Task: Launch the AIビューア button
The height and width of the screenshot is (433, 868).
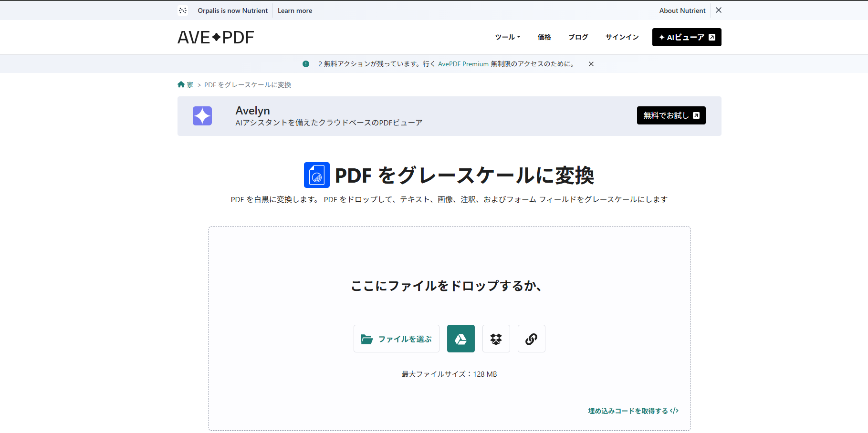Action: point(687,37)
